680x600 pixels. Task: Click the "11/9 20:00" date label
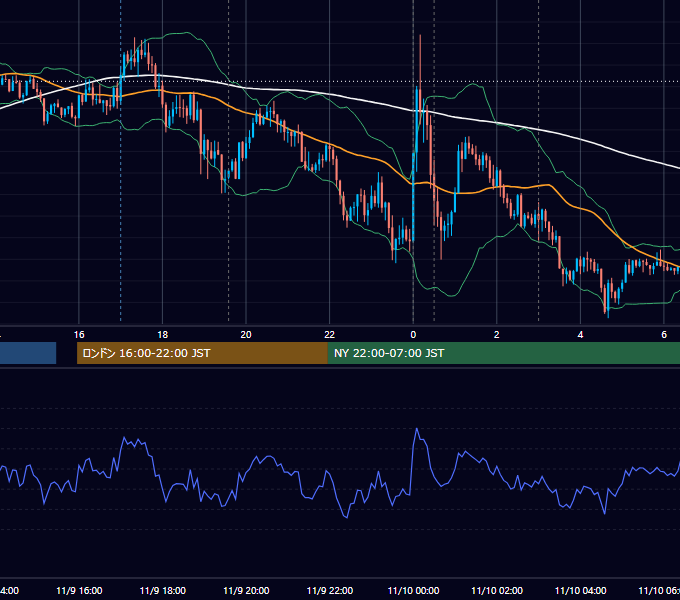(246, 590)
